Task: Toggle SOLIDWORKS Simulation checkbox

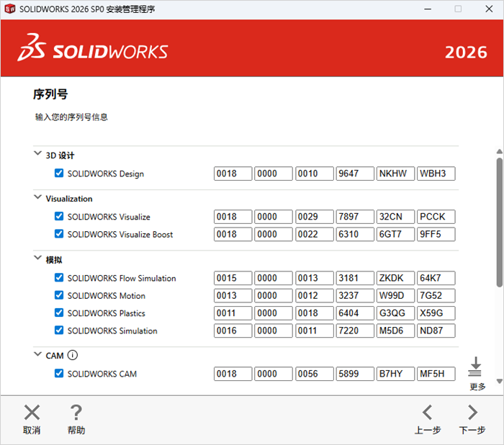Action: coord(59,331)
